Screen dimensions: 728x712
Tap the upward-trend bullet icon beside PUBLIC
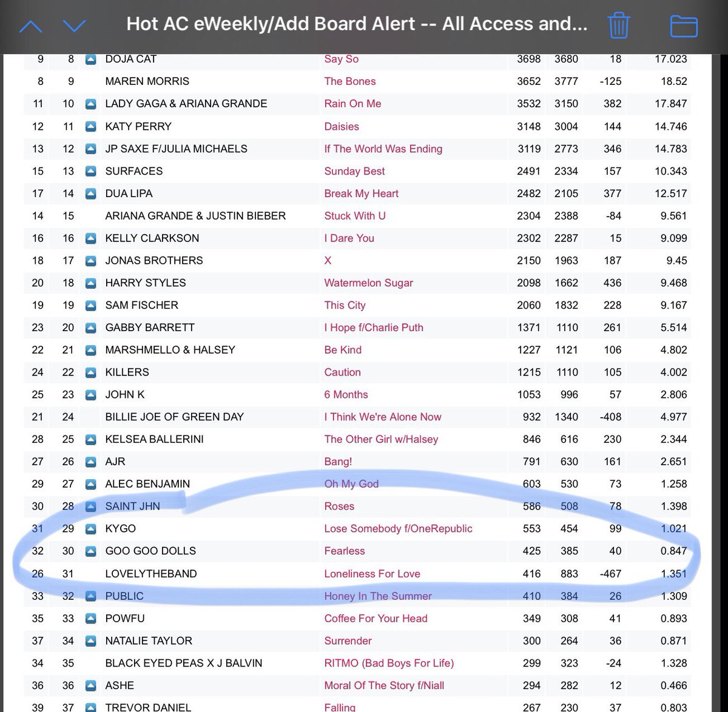tap(91, 596)
